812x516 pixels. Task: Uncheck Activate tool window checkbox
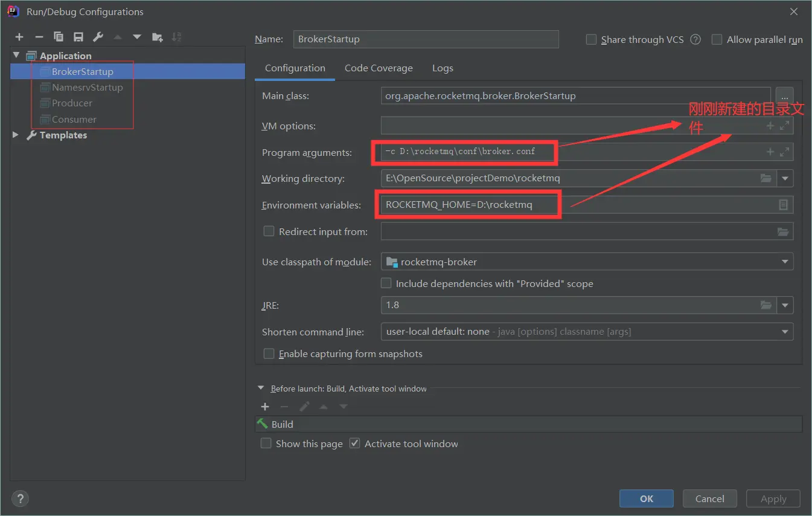point(355,443)
